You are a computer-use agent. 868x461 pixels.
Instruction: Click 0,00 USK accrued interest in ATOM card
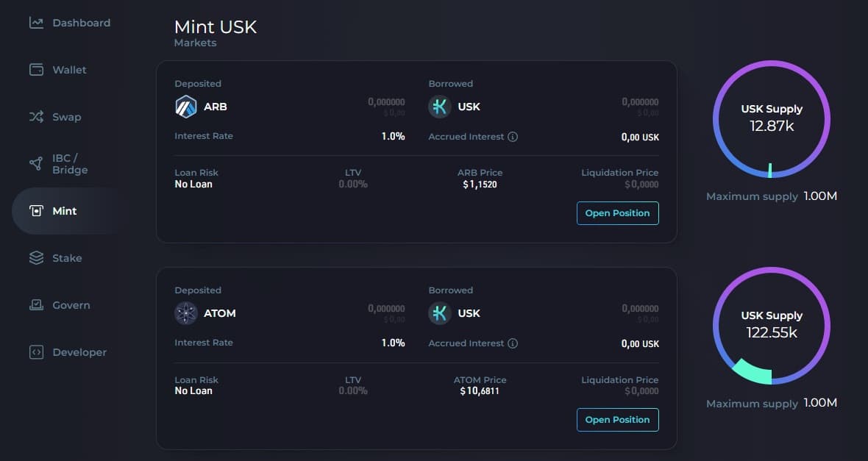[x=640, y=343]
